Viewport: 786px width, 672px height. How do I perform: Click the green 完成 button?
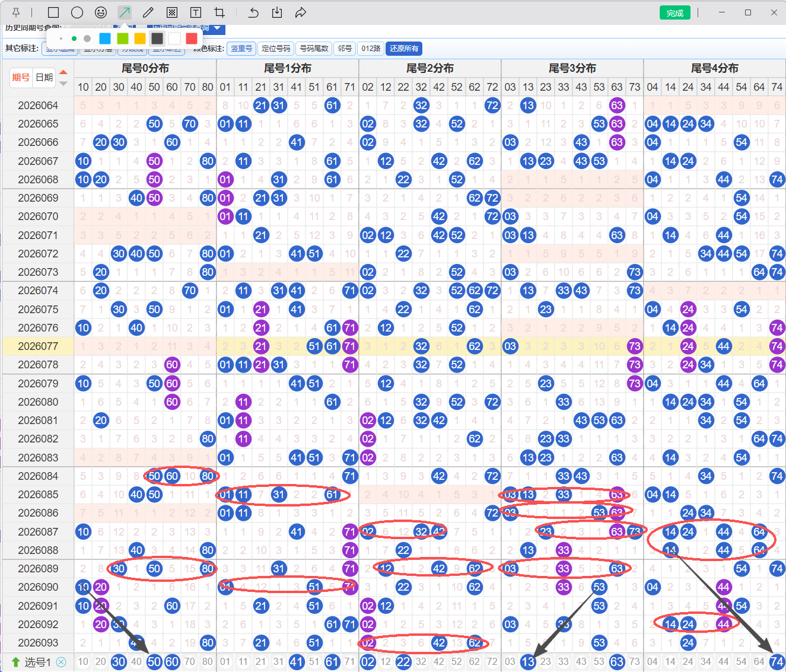[x=674, y=12]
